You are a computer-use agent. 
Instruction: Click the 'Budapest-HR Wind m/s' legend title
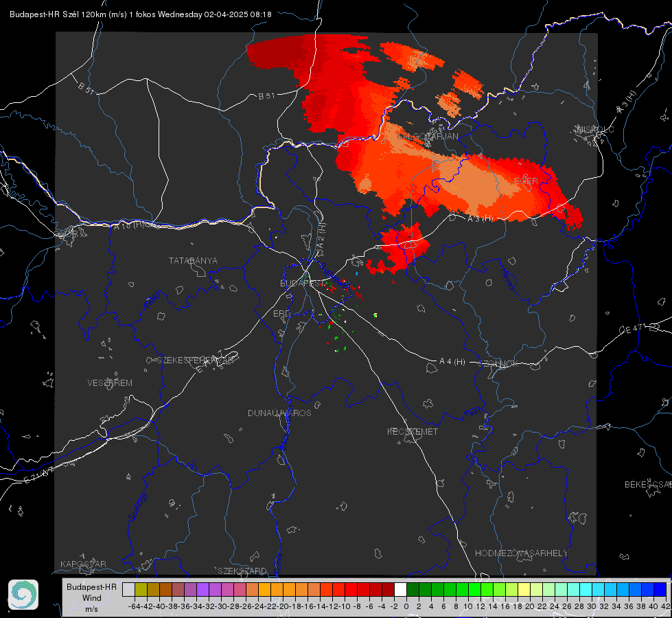point(91,598)
